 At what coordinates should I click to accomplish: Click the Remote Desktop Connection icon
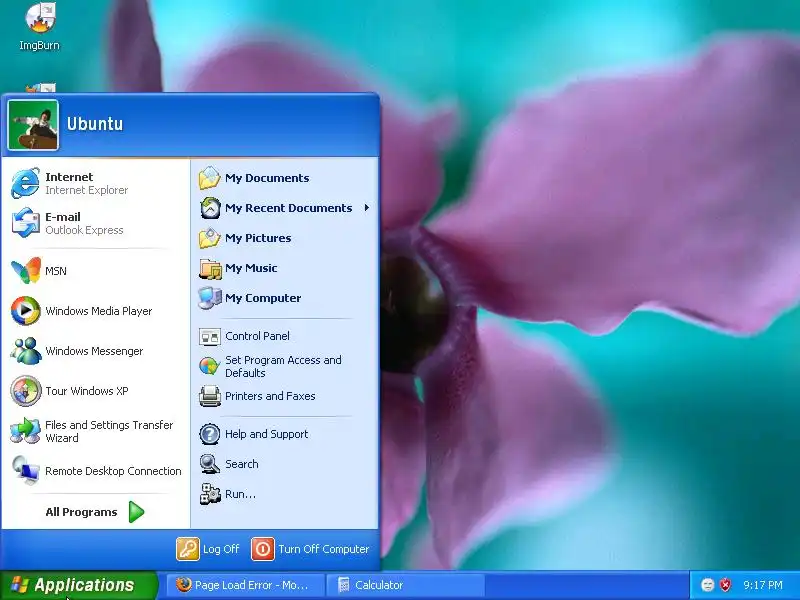(26, 470)
